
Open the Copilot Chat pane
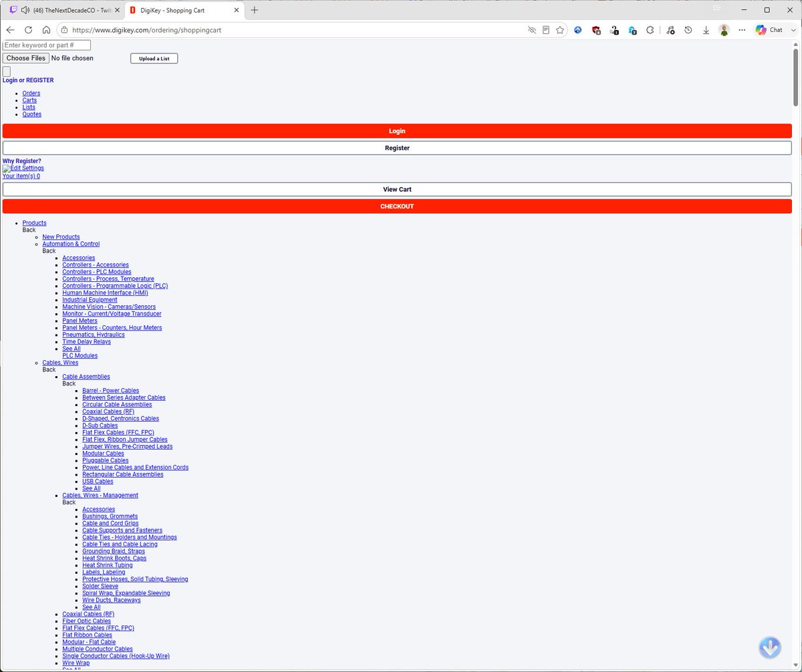point(769,30)
